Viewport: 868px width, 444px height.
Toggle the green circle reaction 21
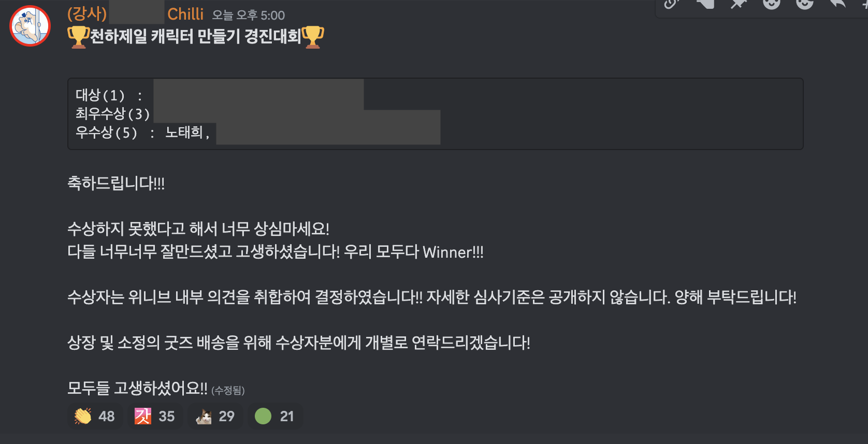click(275, 416)
